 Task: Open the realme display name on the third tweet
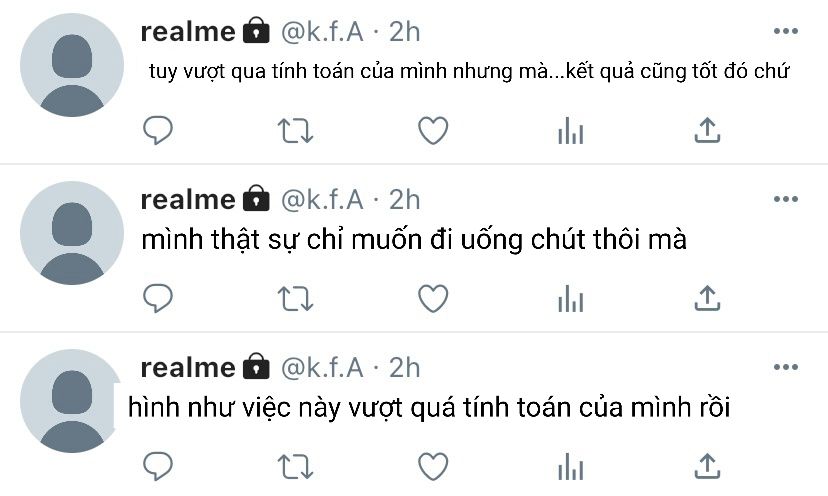(x=187, y=368)
